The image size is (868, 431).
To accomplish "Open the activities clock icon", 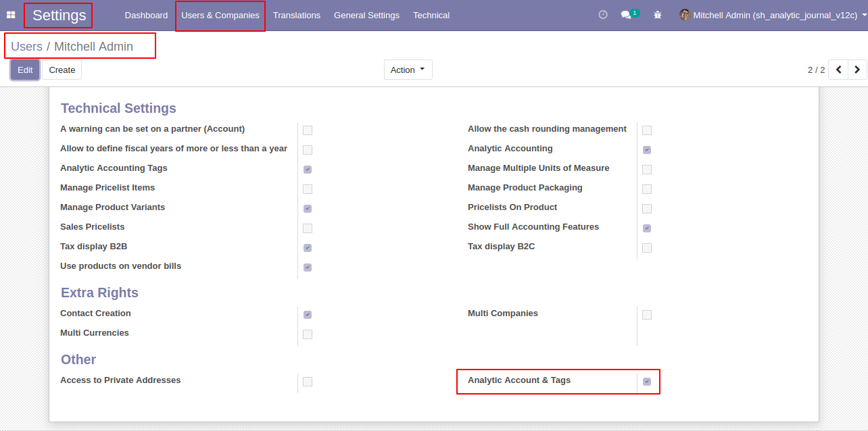I will click(x=603, y=15).
